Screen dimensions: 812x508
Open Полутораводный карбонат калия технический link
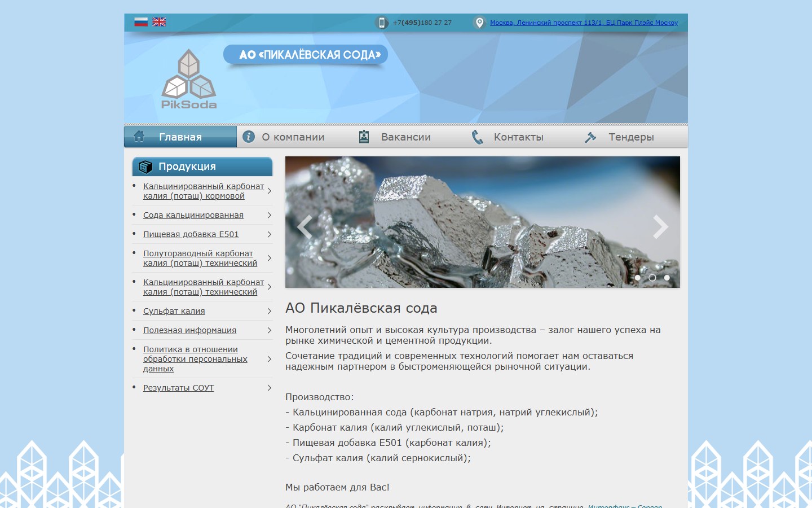(200, 258)
